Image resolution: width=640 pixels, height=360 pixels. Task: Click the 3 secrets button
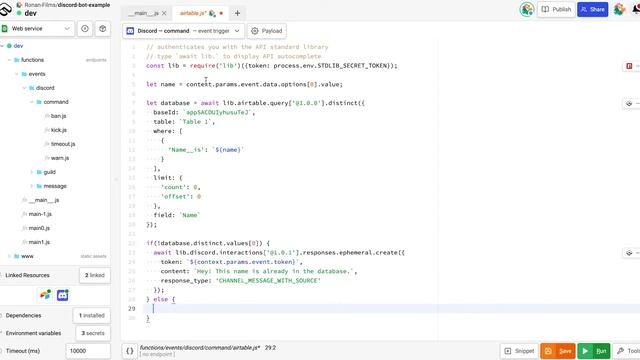coord(93,333)
